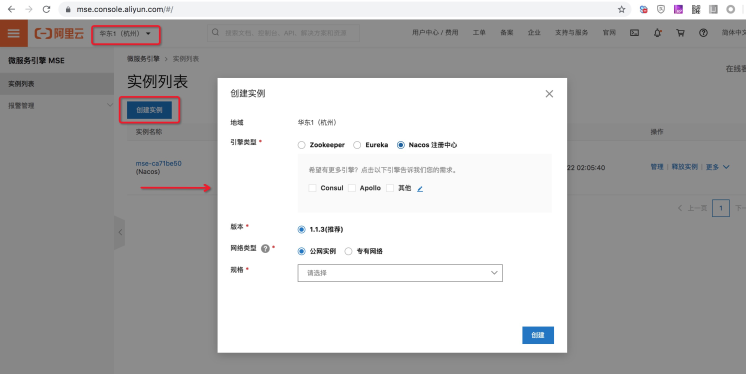Screen dimensions: 746x374
Task: Close the 创建实例 dialog with X
Action: [549, 94]
